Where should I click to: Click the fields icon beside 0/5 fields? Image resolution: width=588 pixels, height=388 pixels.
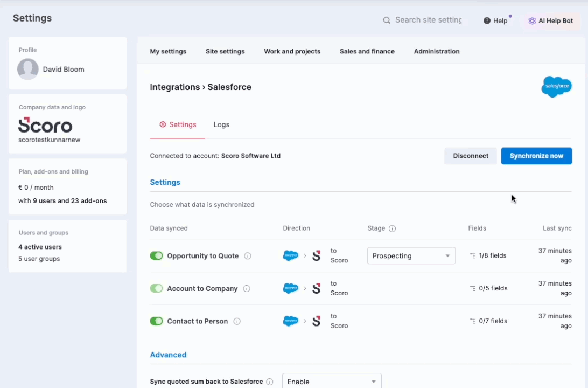pos(473,288)
